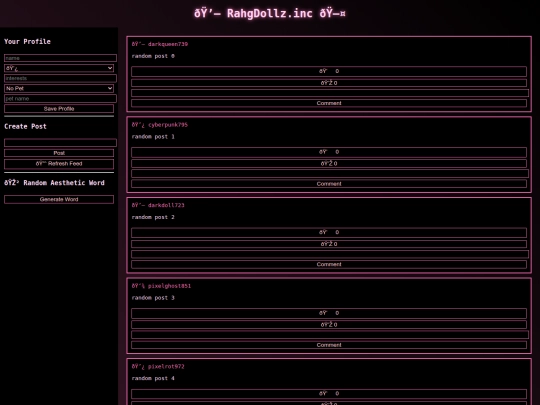
Task: Click the Generate Word button
Action: click(59, 199)
